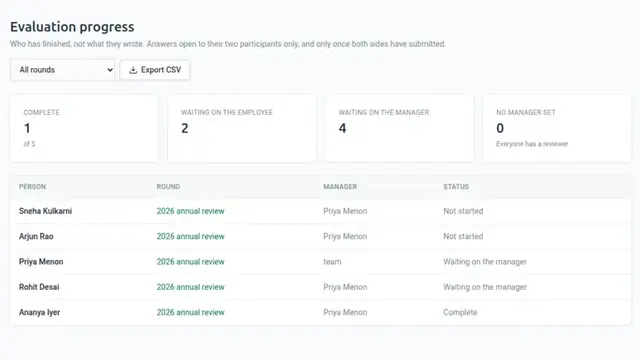Select the No manager set card
The width and height of the screenshot is (640, 360).
click(x=557, y=129)
